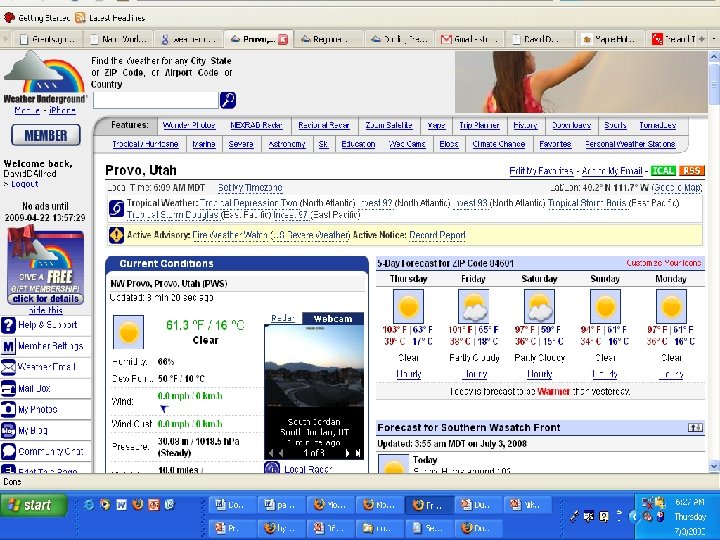Click into the city or ZIP search field
Viewport: 720px width, 540px height.
tap(156, 100)
